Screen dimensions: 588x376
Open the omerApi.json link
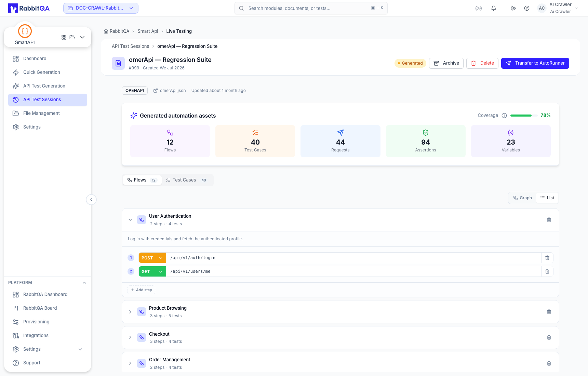[170, 91]
